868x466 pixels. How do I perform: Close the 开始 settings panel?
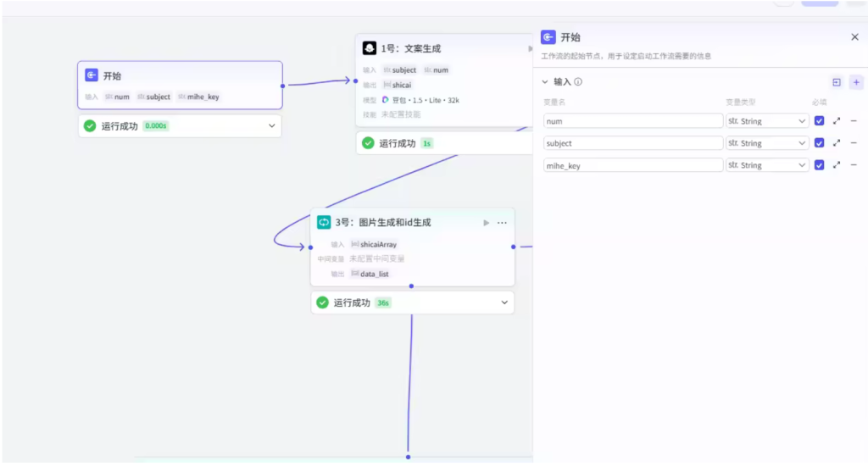pyautogui.click(x=854, y=37)
